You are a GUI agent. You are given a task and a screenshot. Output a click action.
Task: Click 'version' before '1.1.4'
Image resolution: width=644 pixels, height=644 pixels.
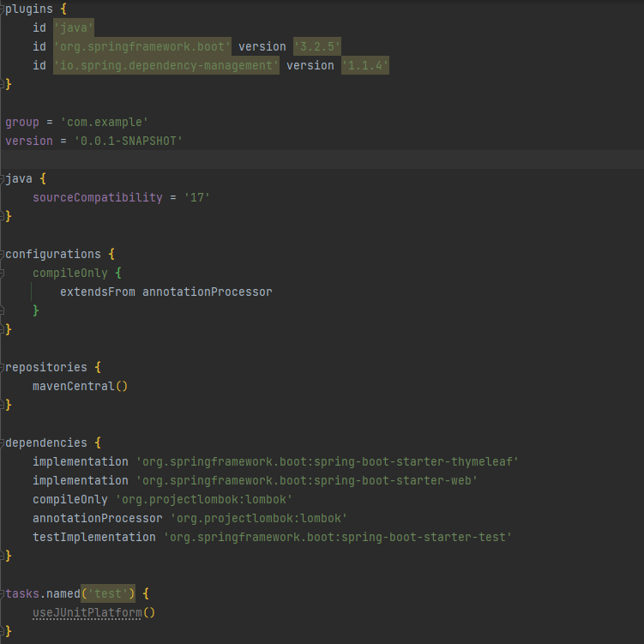(x=310, y=66)
